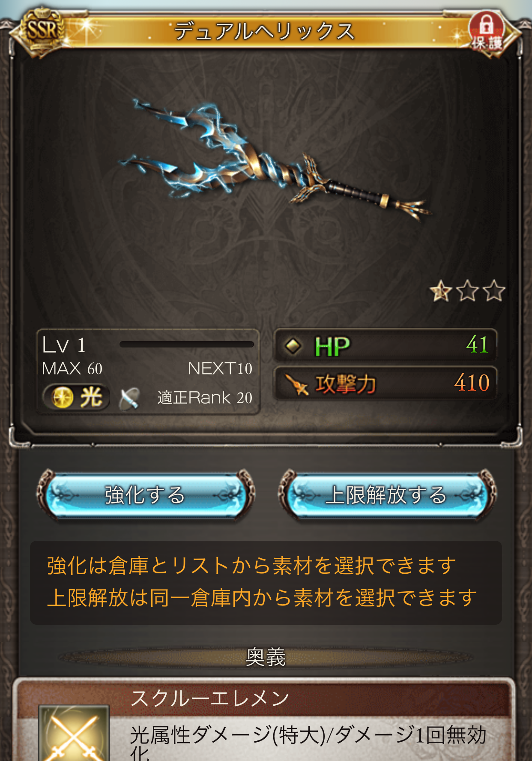Tap the 上限解放する uncap button

tap(387, 495)
